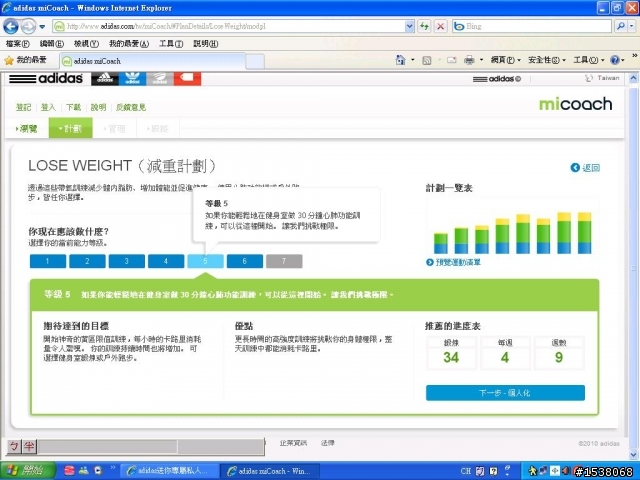
Task: Click the red shop tag icon
Action: 187,78
